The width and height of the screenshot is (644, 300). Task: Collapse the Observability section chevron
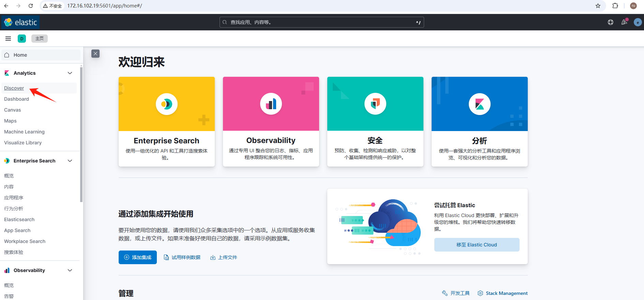(x=70, y=270)
